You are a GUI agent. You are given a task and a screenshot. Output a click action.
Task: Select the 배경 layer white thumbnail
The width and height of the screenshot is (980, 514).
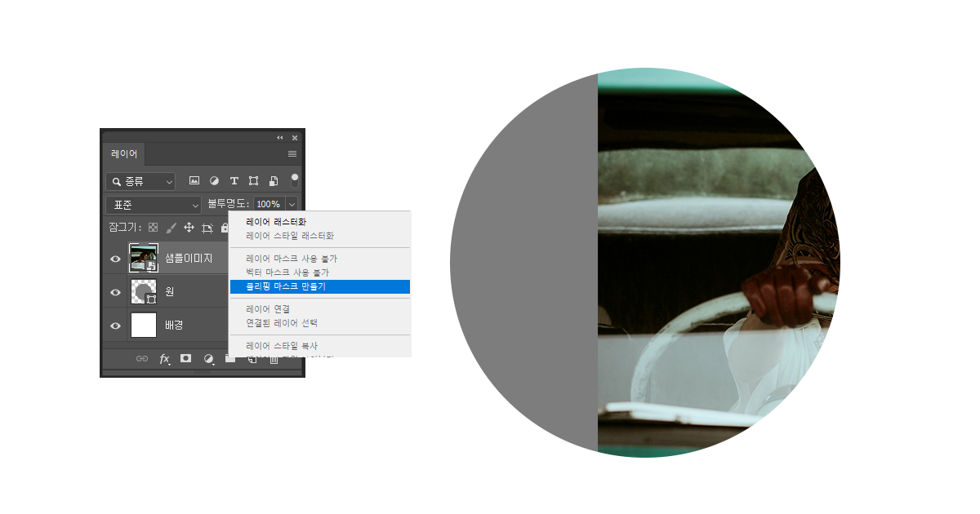[x=144, y=325]
